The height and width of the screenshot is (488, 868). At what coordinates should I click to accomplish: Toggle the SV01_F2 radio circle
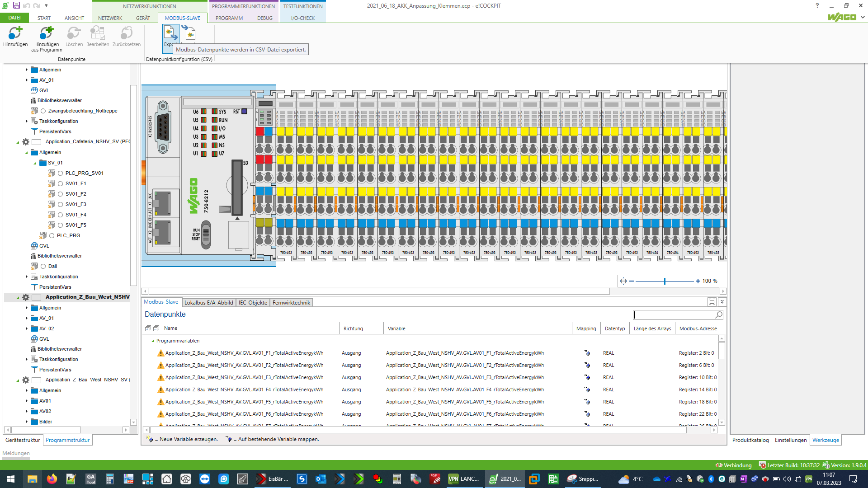click(60, 194)
